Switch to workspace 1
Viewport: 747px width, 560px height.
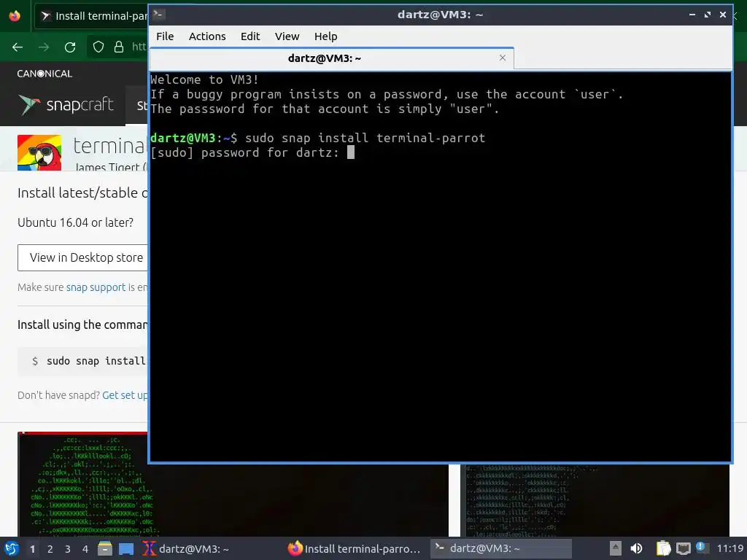tap(32, 549)
